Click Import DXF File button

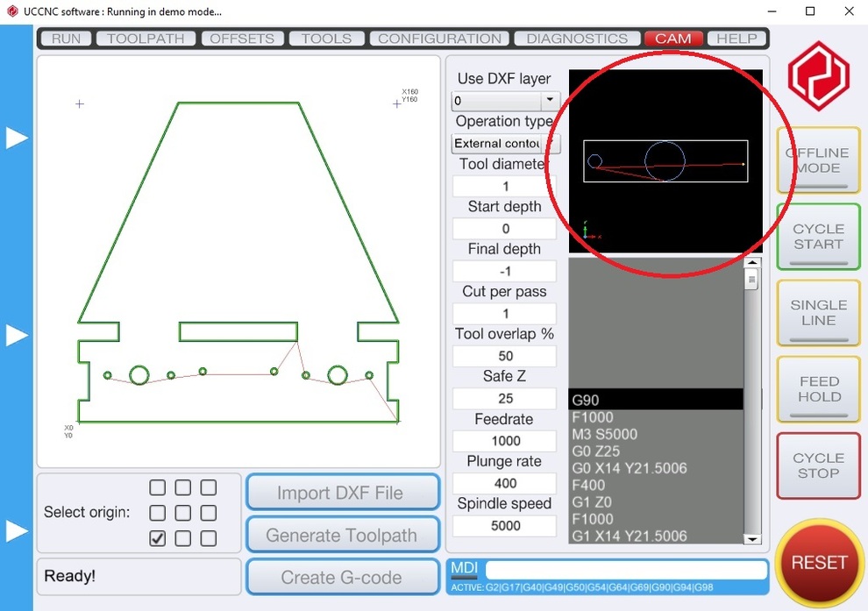pyautogui.click(x=342, y=493)
